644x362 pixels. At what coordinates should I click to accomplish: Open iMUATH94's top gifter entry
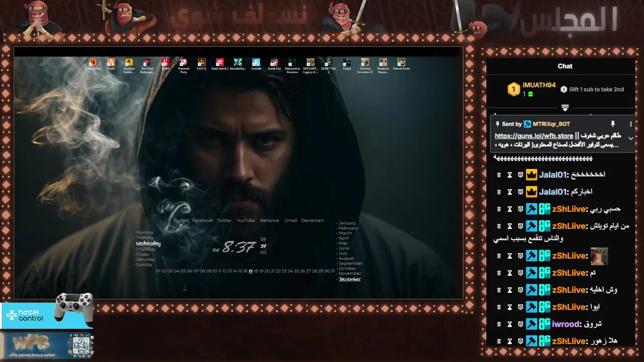tap(531, 89)
